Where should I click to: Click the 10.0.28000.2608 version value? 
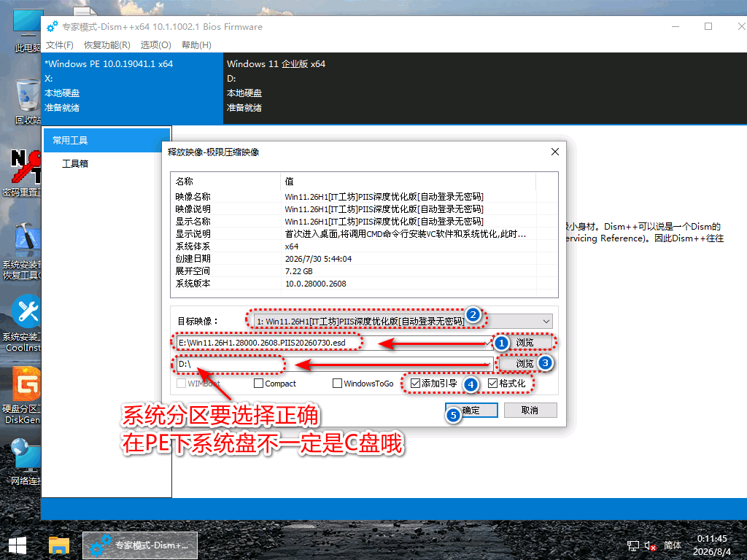click(x=315, y=284)
